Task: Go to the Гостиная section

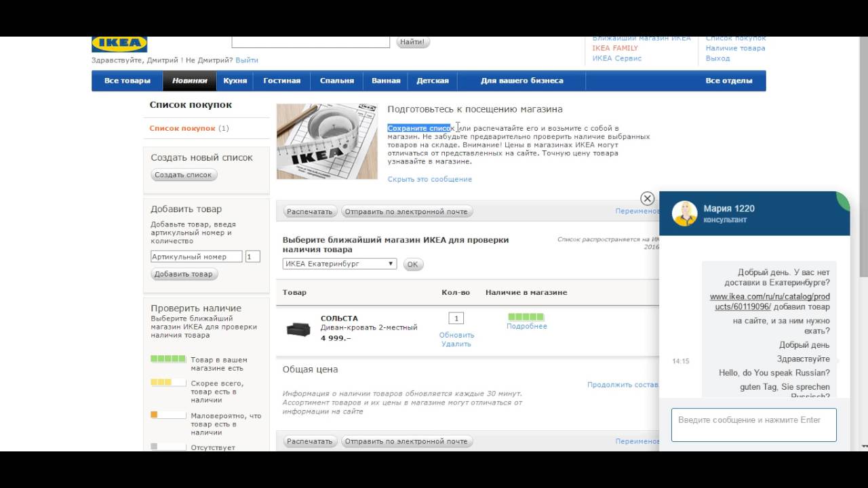Action: click(282, 81)
